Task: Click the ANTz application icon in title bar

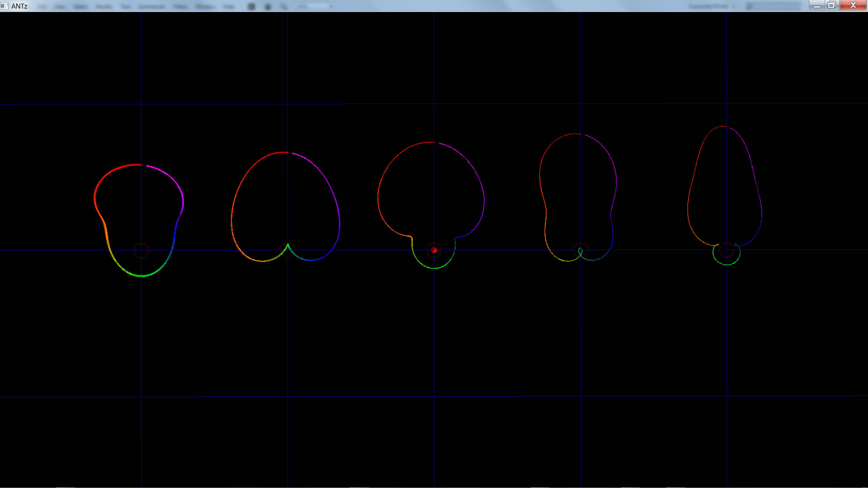Action: 5,6
